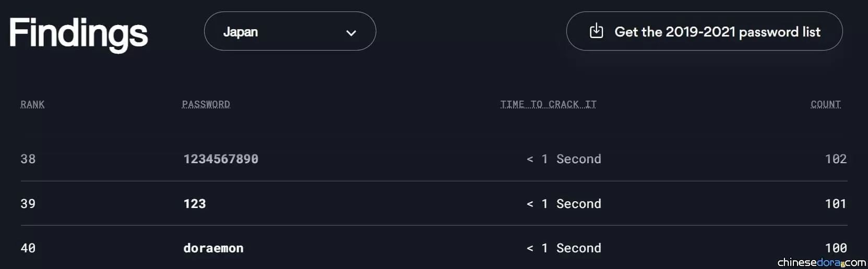Click rank number 40

tap(28, 248)
